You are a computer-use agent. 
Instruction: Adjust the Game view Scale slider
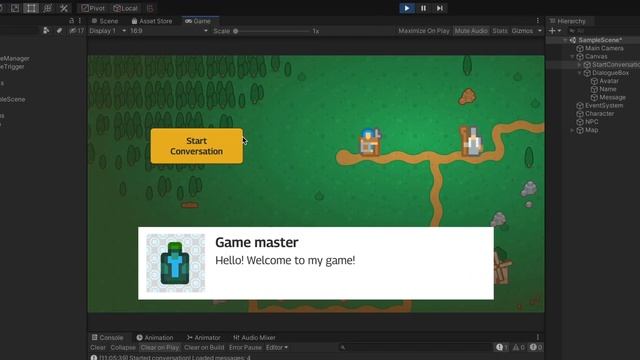pyautogui.click(x=271, y=31)
